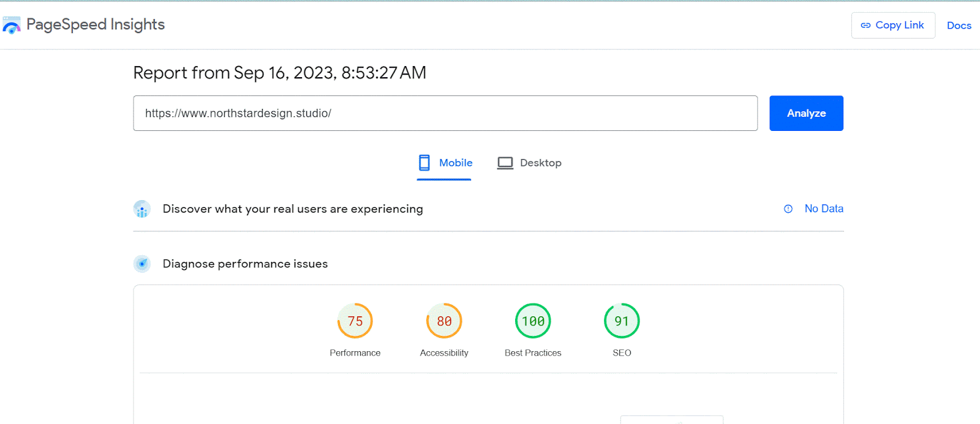Switch to the Mobile tab

(455, 163)
